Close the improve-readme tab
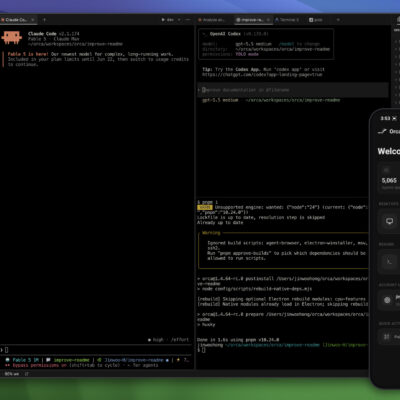Image resolution: width=400 pixels, height=400 pixels. 268,20
